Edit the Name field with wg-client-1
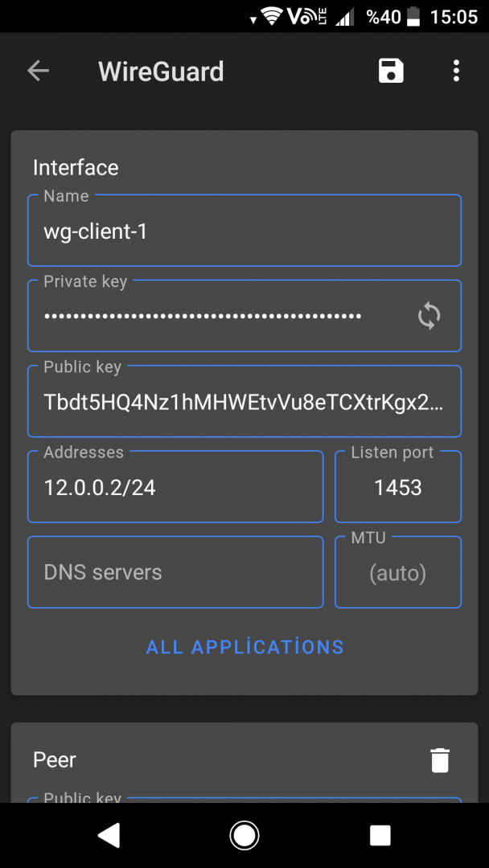The width and height of the screenshot is (489, 868). point(244,231)
